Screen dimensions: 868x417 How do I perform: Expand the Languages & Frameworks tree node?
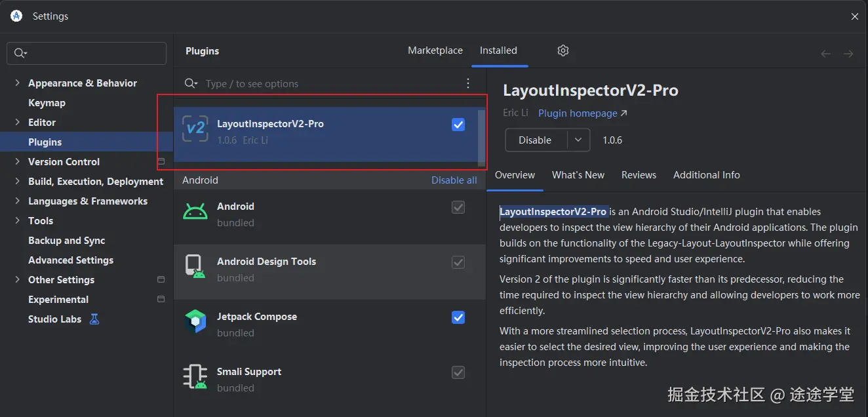tap(17, 201)
